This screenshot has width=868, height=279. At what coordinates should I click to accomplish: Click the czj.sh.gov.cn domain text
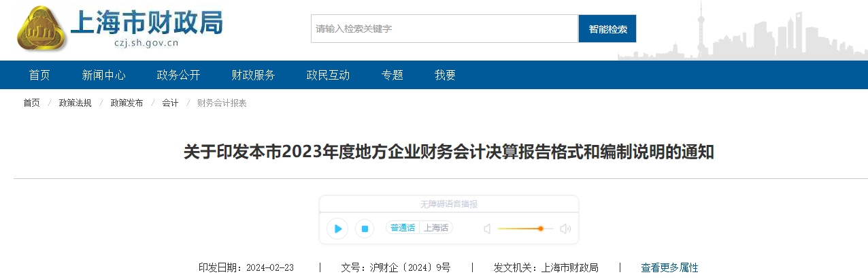point(146,44)
